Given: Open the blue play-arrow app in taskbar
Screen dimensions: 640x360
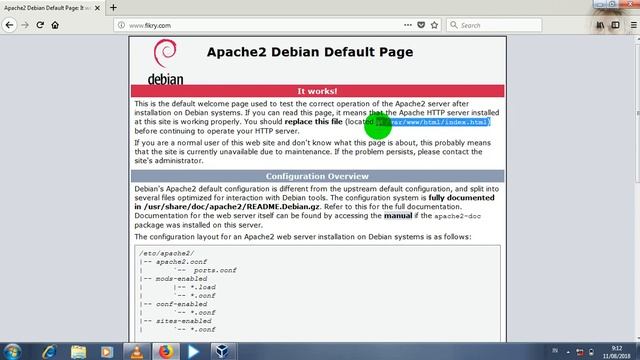Looking at the screenshot, I should 194,351.
